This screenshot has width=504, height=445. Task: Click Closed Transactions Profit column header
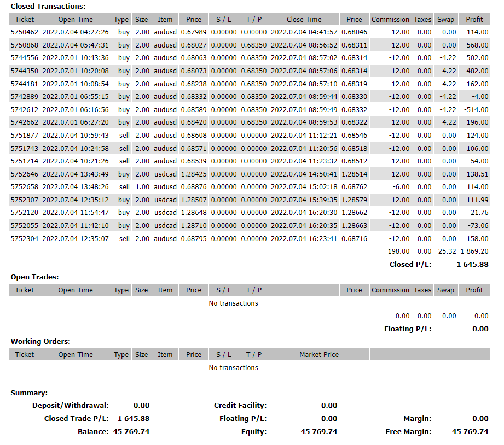pos(474,19)
